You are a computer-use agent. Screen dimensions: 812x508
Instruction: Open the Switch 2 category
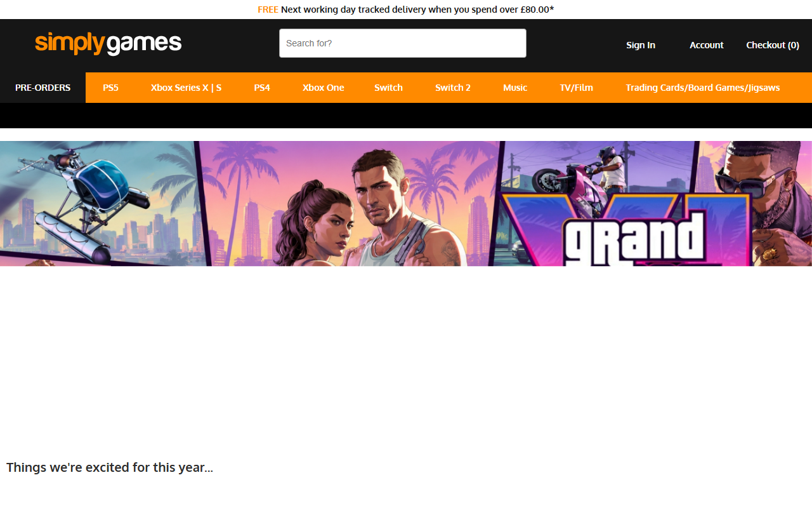pyautogui.click(x=453, y=88)
